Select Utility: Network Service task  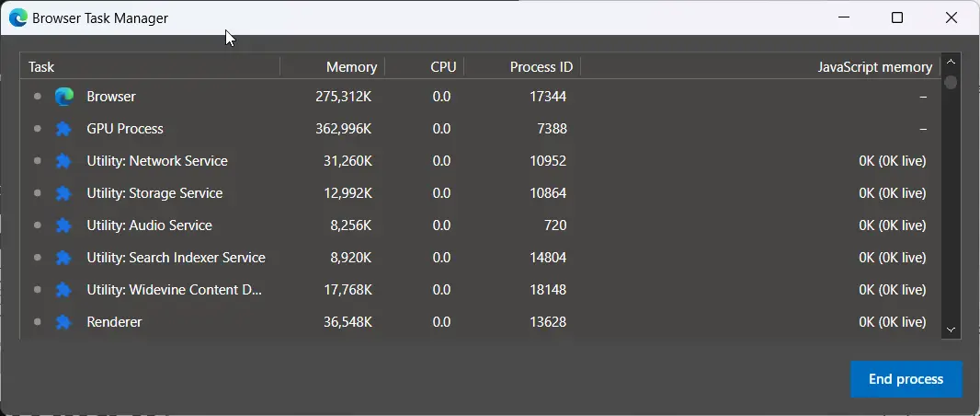157,161
